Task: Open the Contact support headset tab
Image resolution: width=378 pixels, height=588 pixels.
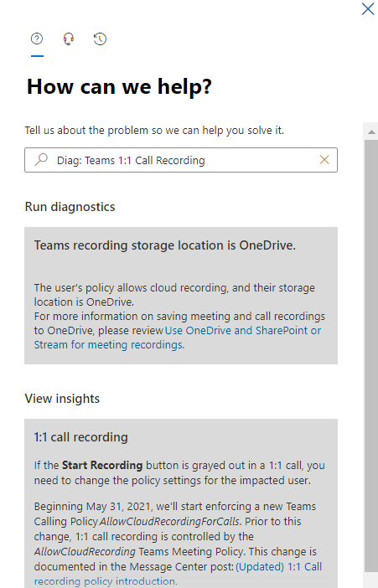Action: [69, 39]
